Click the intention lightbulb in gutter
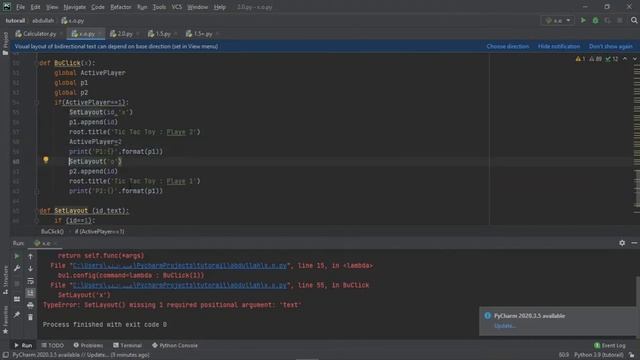 pos(46,160)
